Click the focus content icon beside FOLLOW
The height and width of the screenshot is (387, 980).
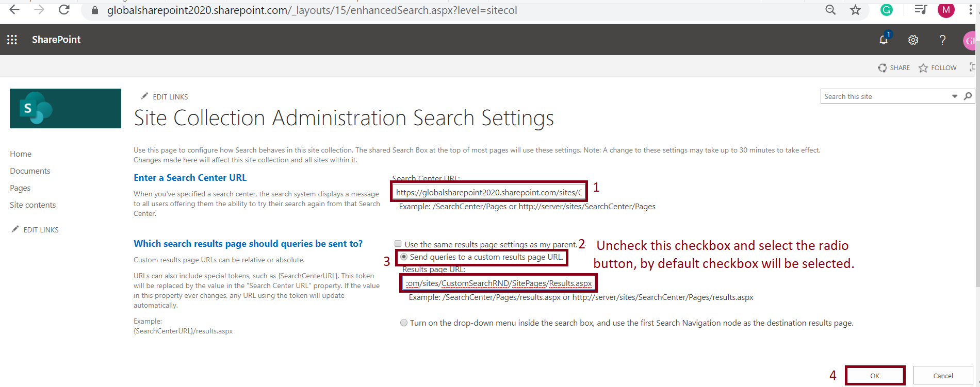click(x=973, y=68)
